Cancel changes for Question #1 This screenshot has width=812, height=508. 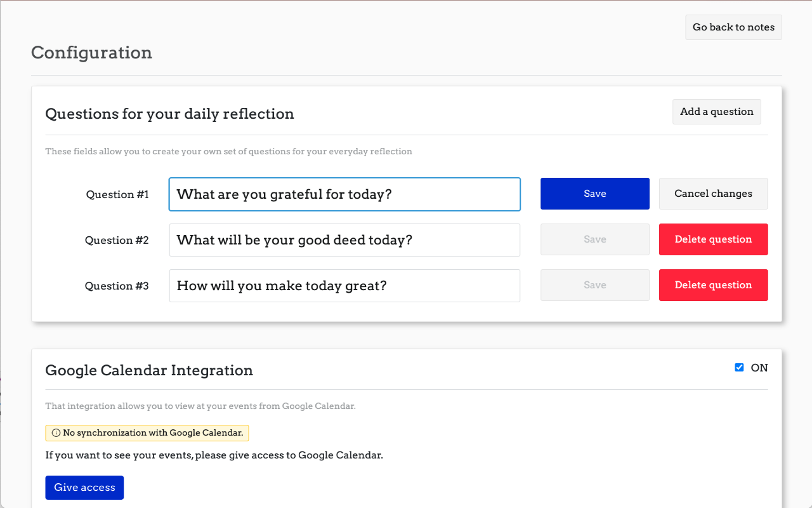coord(713,194)
